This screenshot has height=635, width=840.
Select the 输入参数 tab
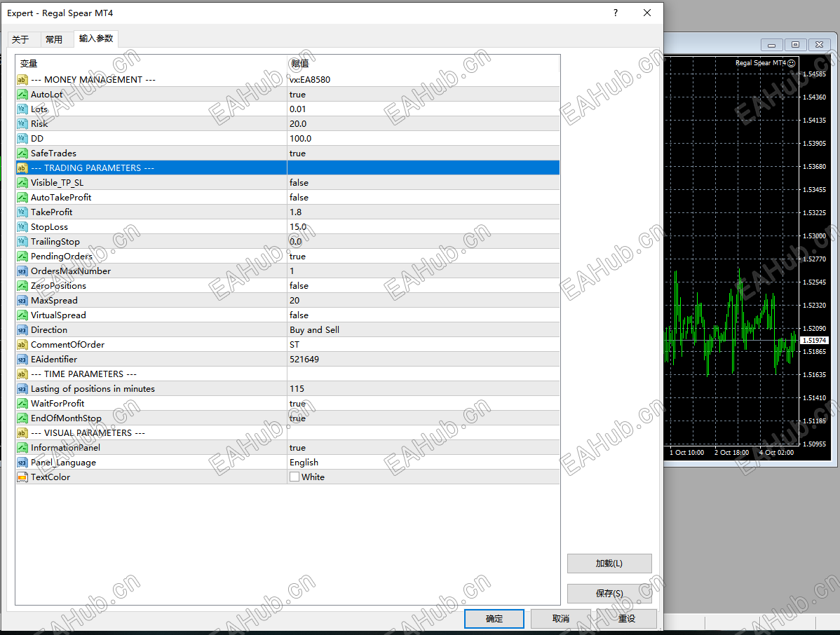[x=96, y=39]
